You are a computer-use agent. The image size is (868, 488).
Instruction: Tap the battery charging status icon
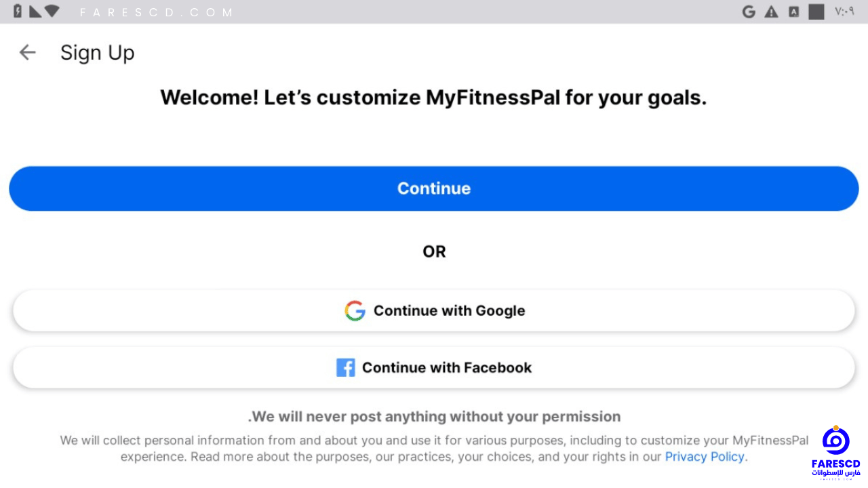pos(18,12)
